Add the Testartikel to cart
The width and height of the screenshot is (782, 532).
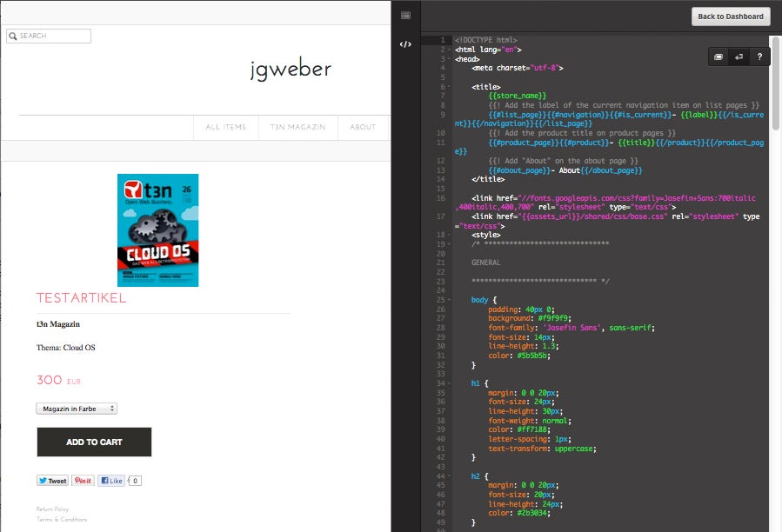[x=94, y=442]
